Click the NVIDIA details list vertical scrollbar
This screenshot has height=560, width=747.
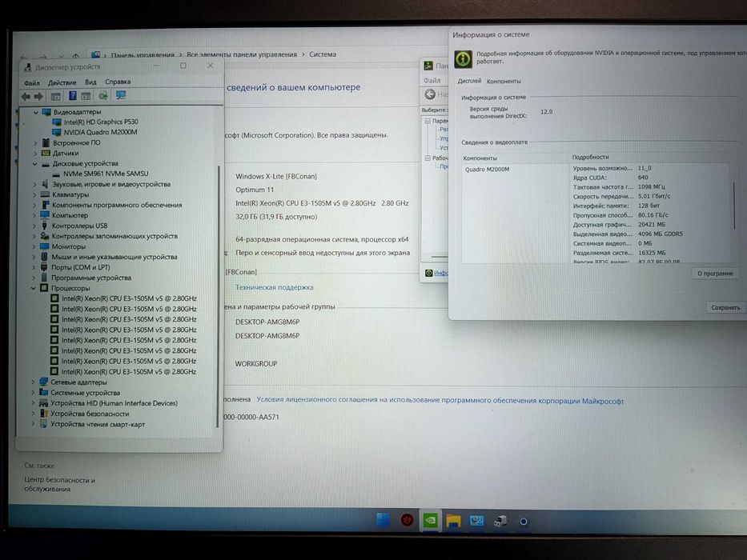point(735,206)
